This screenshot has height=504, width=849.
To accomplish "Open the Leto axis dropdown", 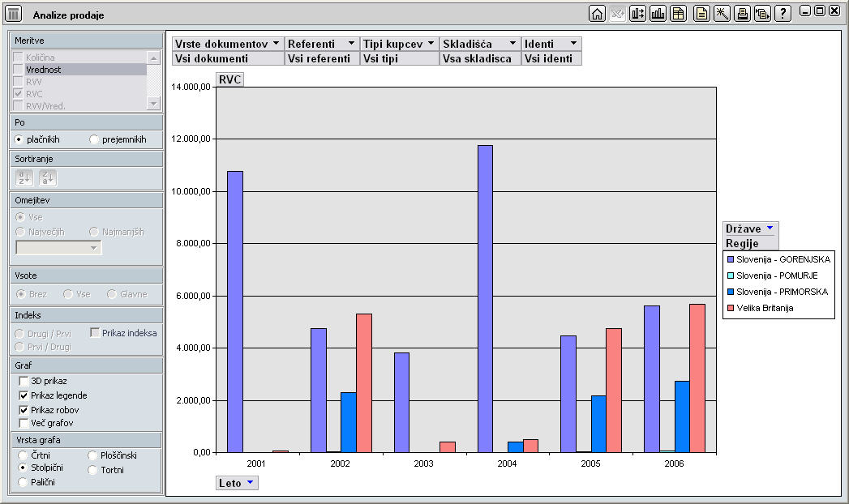I will coord(250,483).
